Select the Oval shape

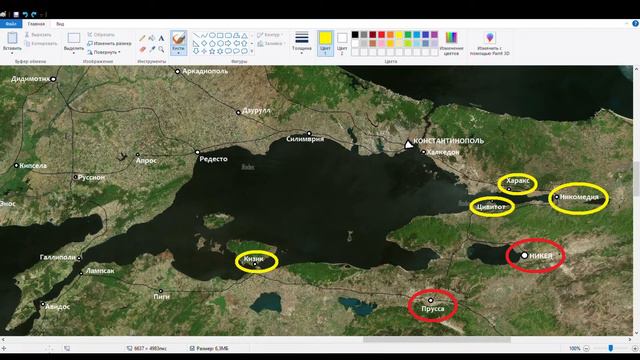212,36
